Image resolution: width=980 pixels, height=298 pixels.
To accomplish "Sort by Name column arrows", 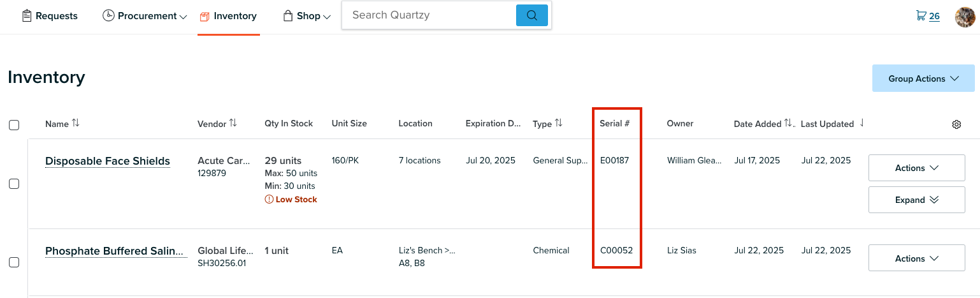I will (x=76, y=123).
